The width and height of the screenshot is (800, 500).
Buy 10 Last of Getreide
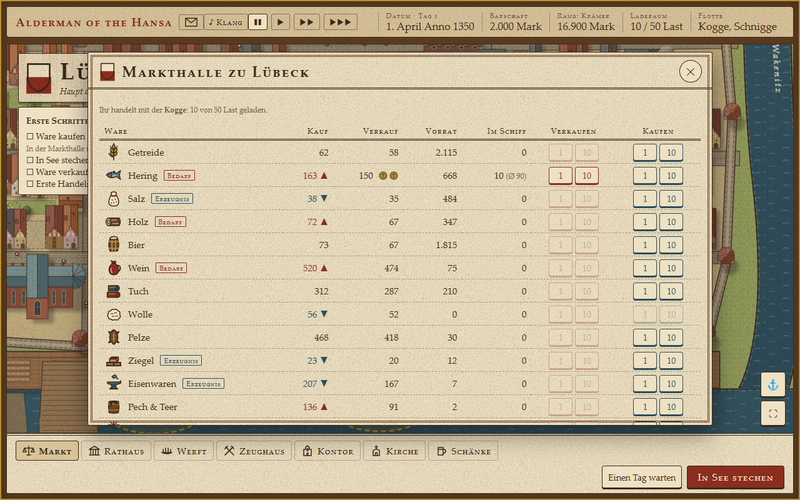coord(671,153)
